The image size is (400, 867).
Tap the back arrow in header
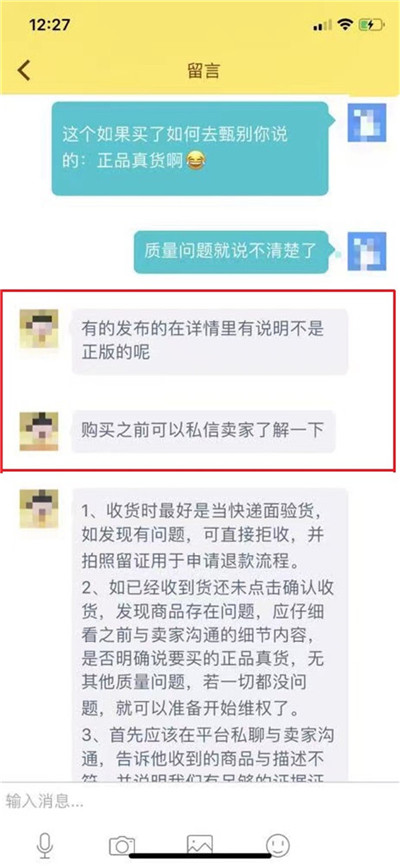(24, 71)
